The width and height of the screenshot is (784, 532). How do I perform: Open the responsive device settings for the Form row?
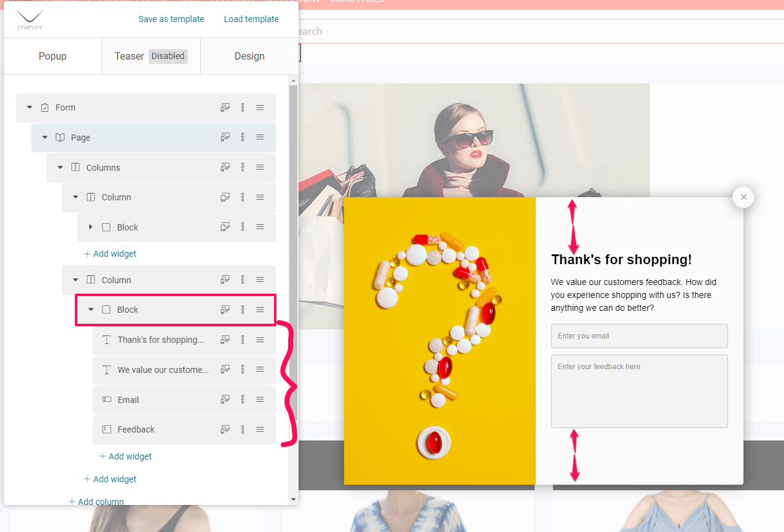pyautogui.click(x=224, y=107)
